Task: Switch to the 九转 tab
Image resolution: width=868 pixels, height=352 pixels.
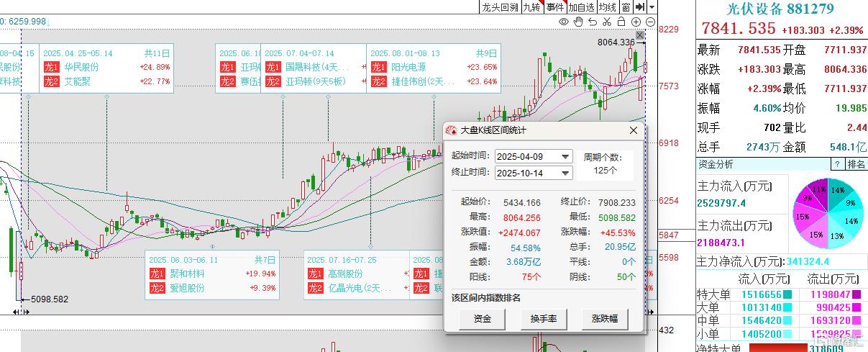Action: coord(531,6)
